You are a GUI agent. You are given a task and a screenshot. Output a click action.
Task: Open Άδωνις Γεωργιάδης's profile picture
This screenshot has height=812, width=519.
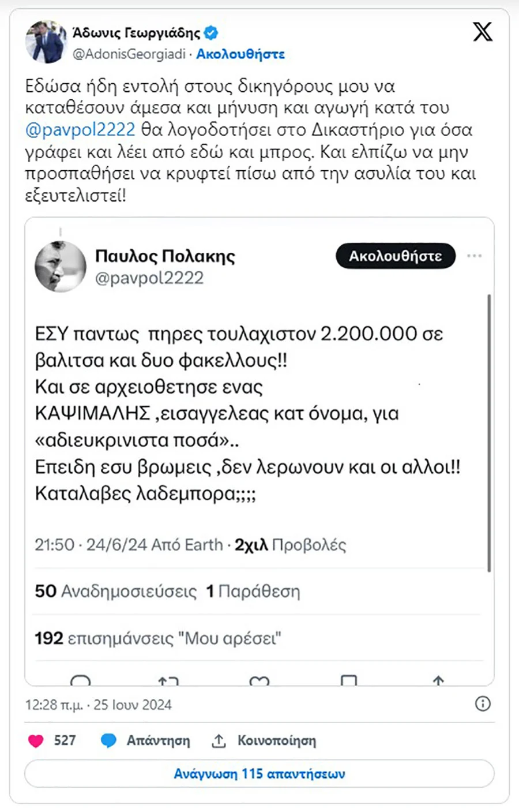pos(46,42)
